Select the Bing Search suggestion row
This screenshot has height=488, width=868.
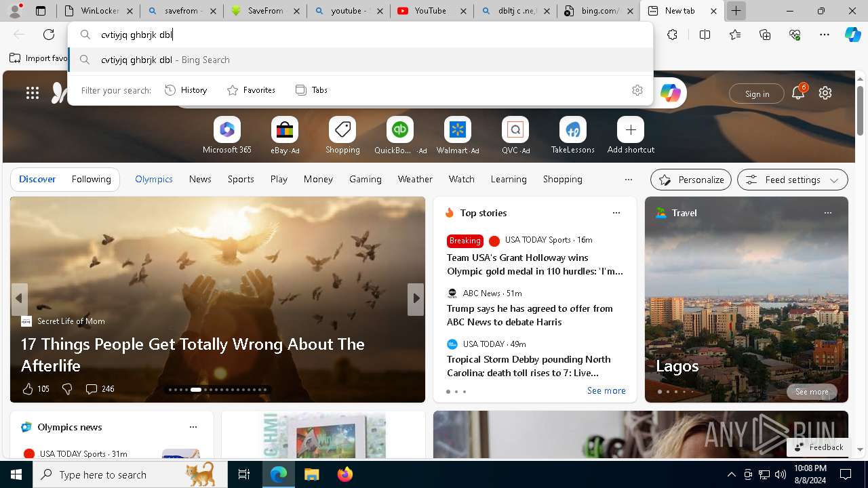click(361, 60)
